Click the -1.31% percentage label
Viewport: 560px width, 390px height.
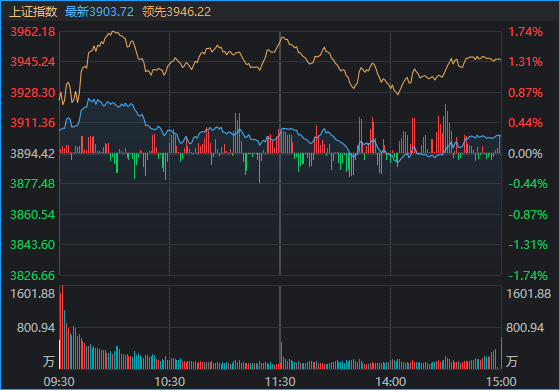[x=528, y=245]
